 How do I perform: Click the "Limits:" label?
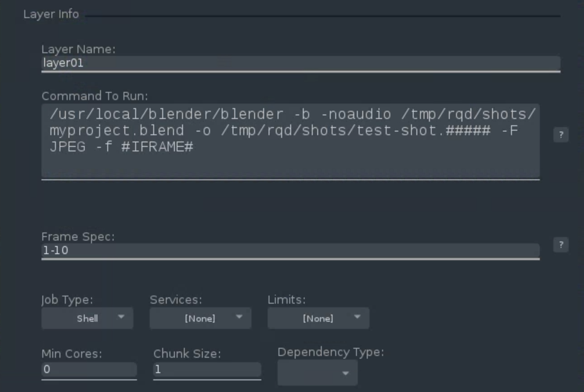point(287,300)
